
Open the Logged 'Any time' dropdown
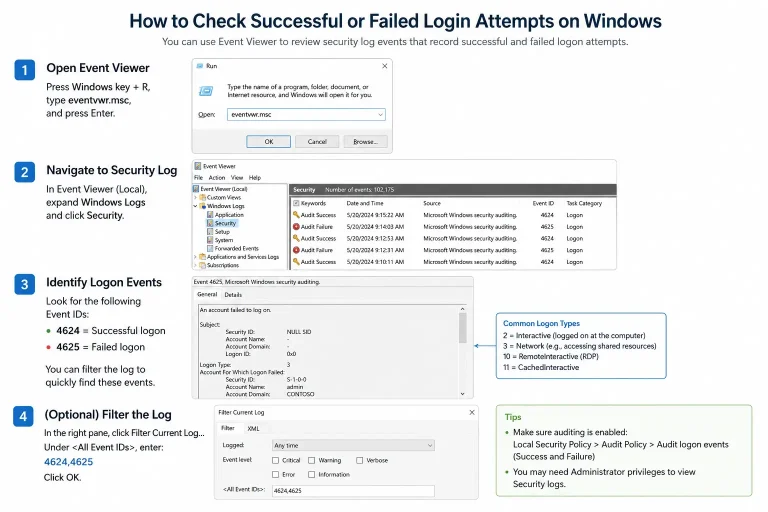coord(353,445)
